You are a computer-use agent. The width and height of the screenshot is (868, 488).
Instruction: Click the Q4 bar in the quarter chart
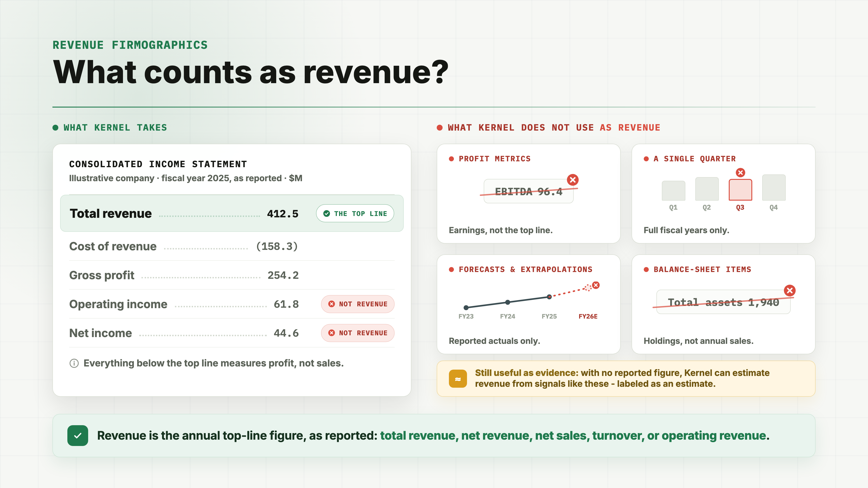pos(774,188)
